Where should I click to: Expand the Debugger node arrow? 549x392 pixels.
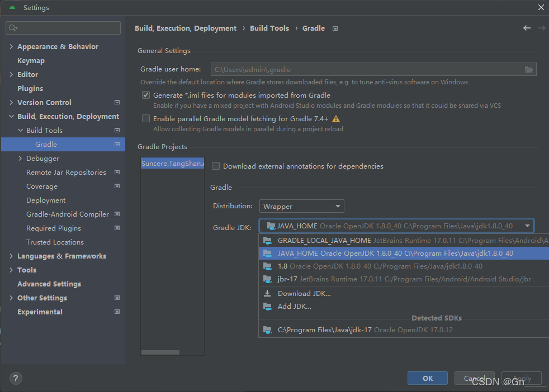point(20,159)
